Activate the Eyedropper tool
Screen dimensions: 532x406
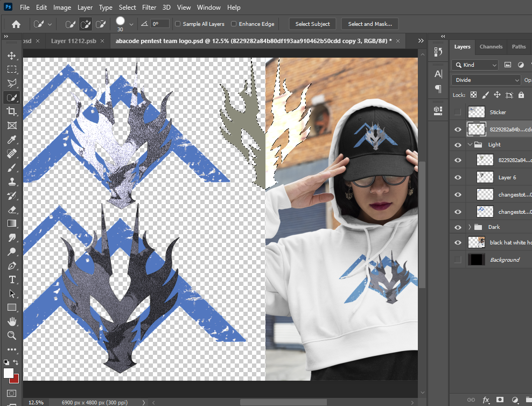tap(12, 139)
